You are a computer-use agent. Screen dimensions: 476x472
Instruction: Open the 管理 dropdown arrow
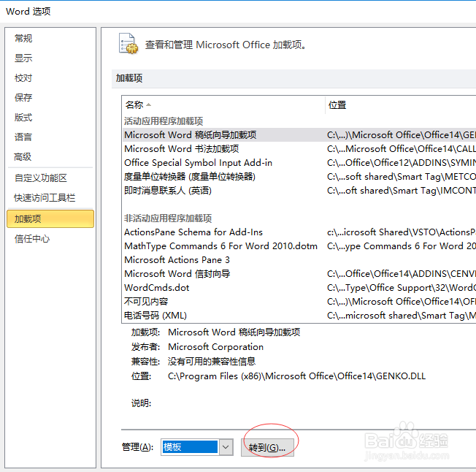(x=226, y=446)
